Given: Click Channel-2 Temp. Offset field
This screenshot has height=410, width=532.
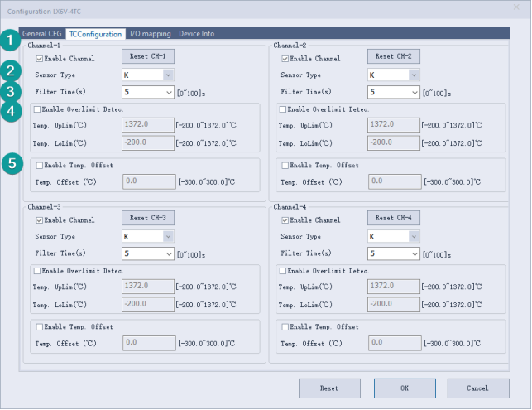Looking at the screenshot, I should pyautogui.click(x=395, y=181).
